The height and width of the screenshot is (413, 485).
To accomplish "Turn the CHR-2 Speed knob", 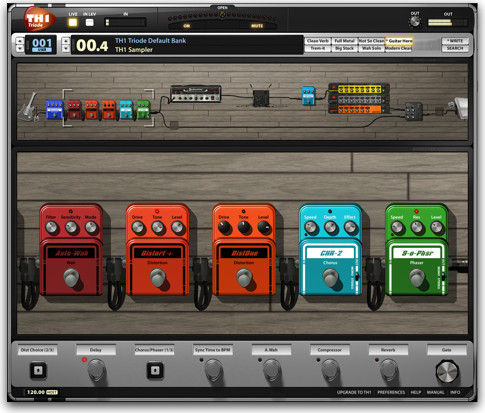I will coord(311,227).
